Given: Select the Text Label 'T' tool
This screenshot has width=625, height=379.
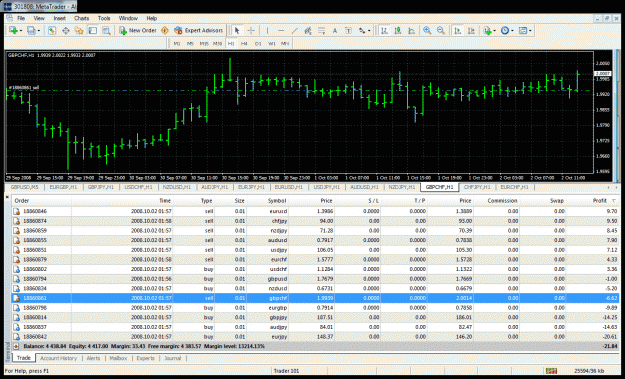Looking at the screenshot, I should (x=348, y=30).
